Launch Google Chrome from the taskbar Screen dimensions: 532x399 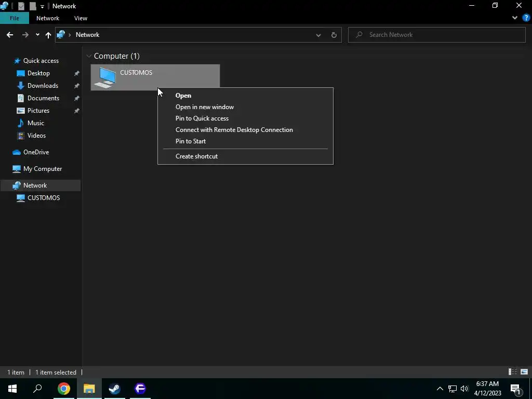coord(64,389)
